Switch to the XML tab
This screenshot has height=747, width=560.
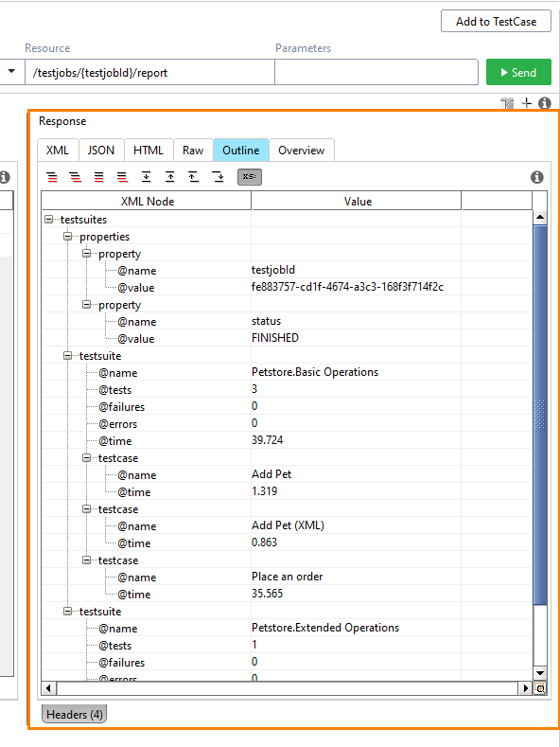(x=58, y=151)
